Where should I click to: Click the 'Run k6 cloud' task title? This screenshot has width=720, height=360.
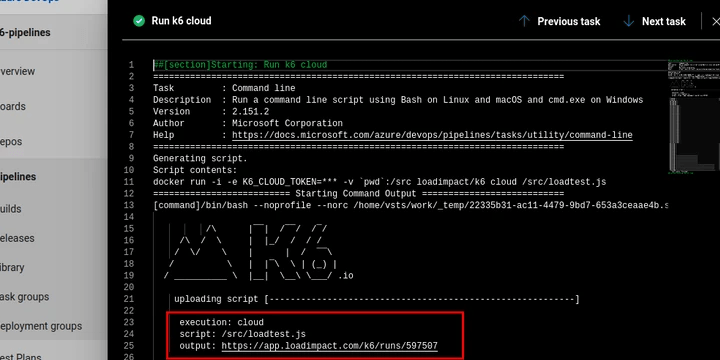pos(181,21)
